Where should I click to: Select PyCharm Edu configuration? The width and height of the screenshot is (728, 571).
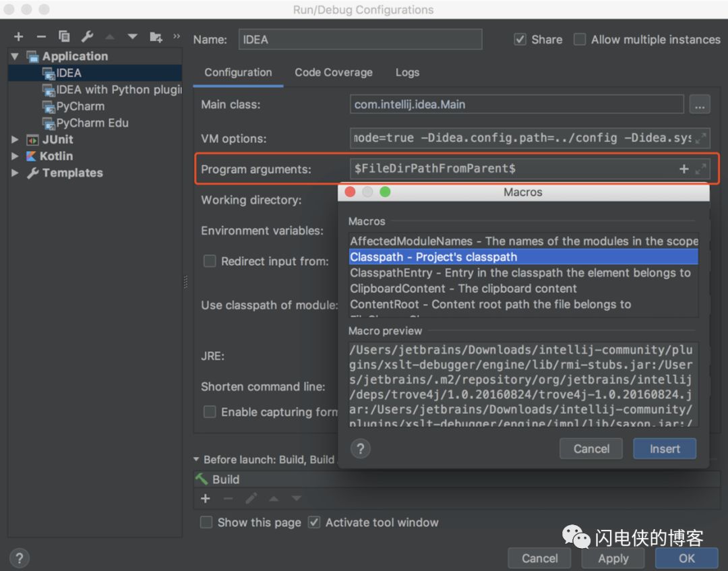tap(95, 123)
